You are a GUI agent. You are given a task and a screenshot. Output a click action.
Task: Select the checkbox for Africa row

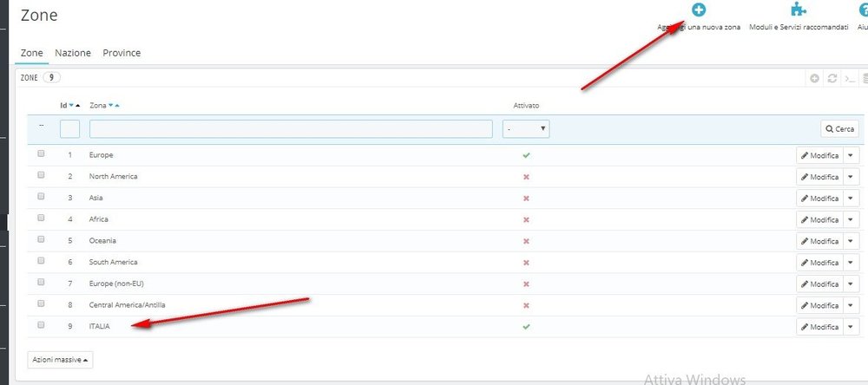pyautogui.click(x=41, y=218)
